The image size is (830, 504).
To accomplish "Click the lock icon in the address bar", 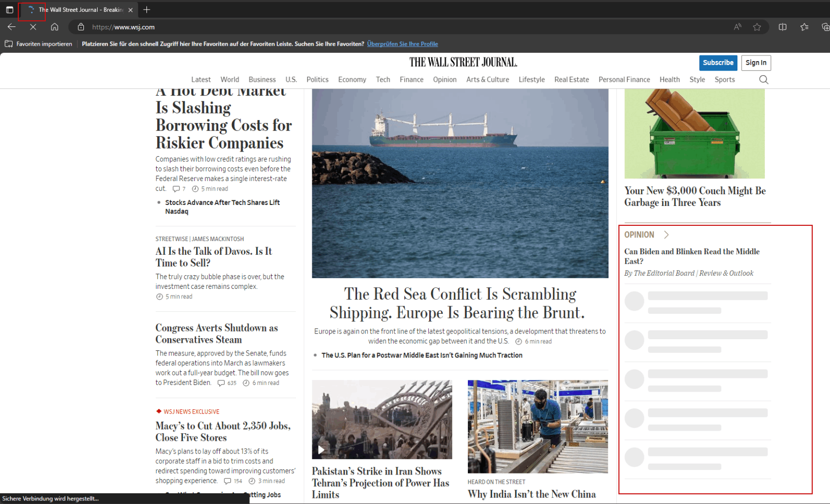I will (x=80, y=27).
